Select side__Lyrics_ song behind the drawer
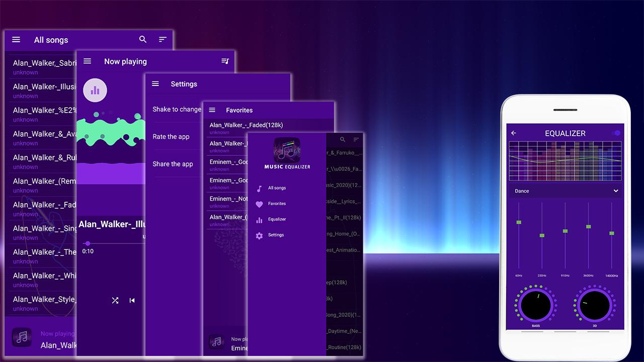The width and height of the screenshot is (644, 362). (344, 202)
